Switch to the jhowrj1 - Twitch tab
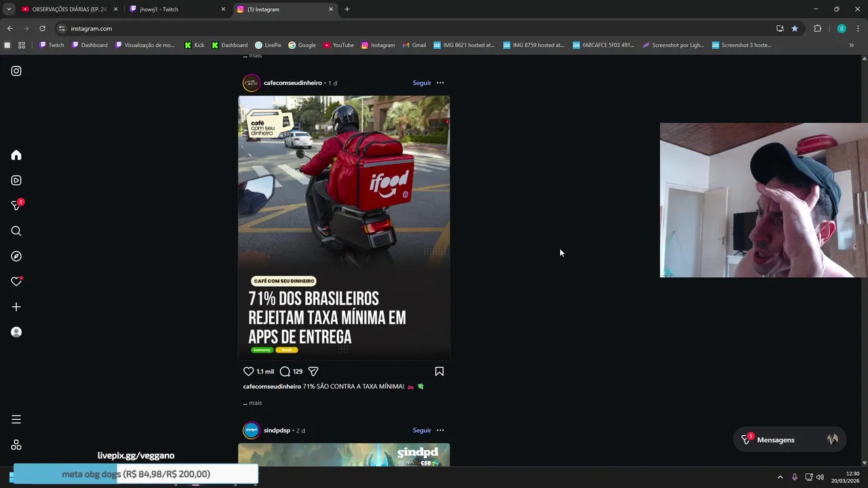Screen dimensions: 868x488 pos(178,9)
